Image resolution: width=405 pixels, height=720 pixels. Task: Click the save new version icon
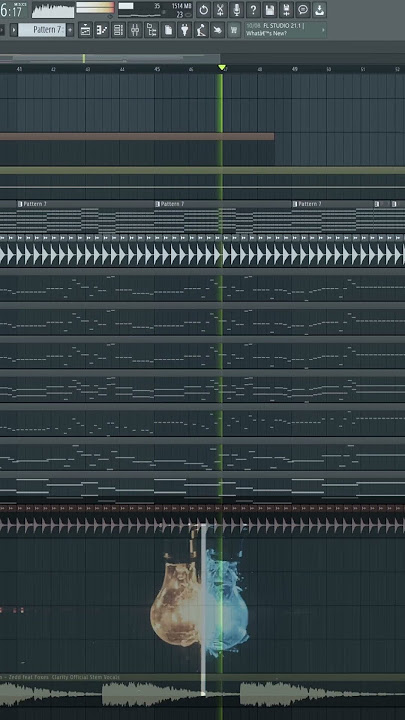286,10
